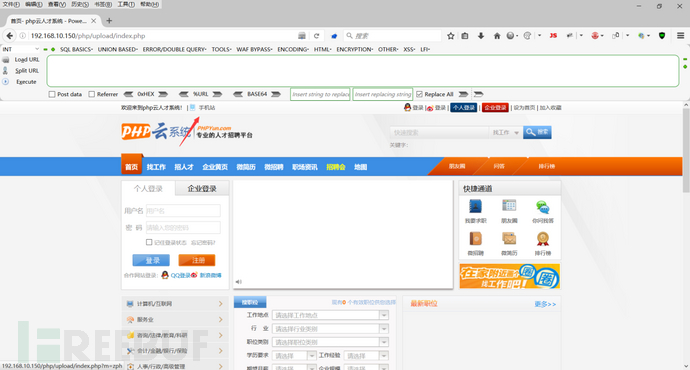Switch to the 企业登录 tab
The height and width of the screenshot is (370, 690).
tap(202, 188)
